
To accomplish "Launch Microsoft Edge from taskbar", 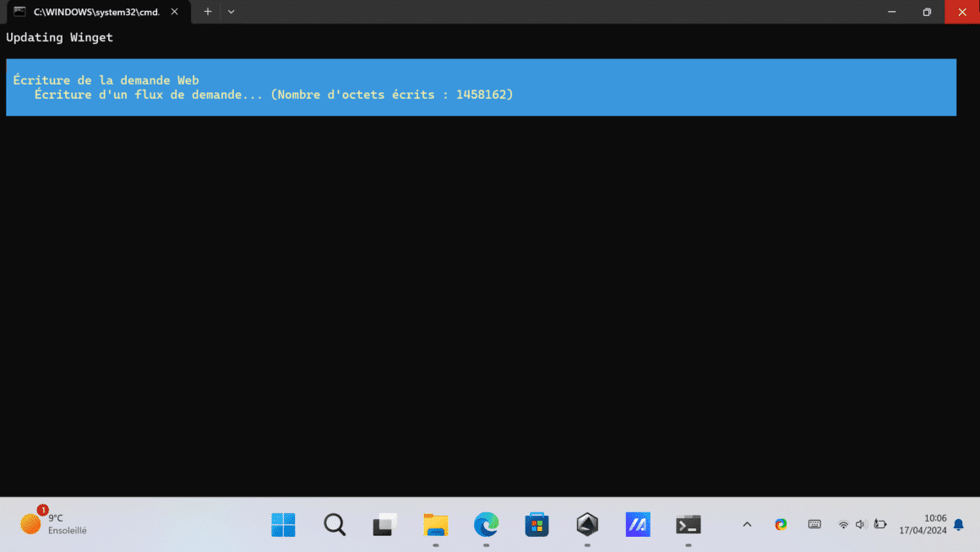I will click(487, 524).
